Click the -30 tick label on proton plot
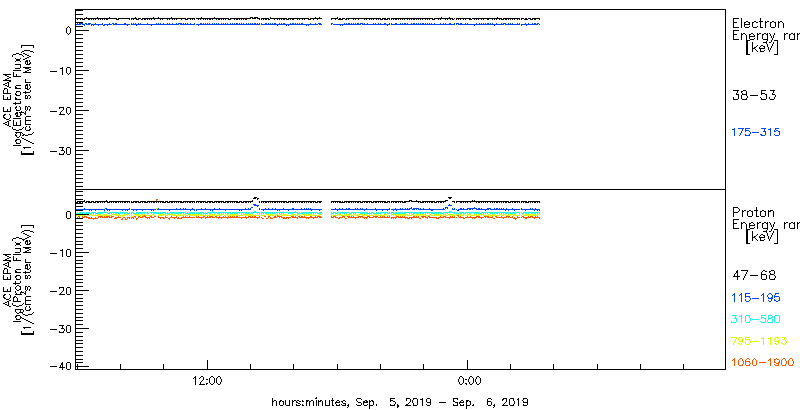Screen dimensions: 800x410 tap(61, 328)
